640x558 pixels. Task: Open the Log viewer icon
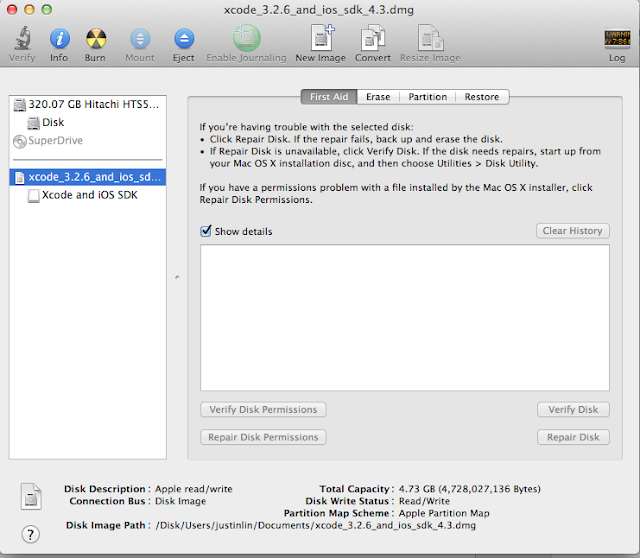click(617, 39)
